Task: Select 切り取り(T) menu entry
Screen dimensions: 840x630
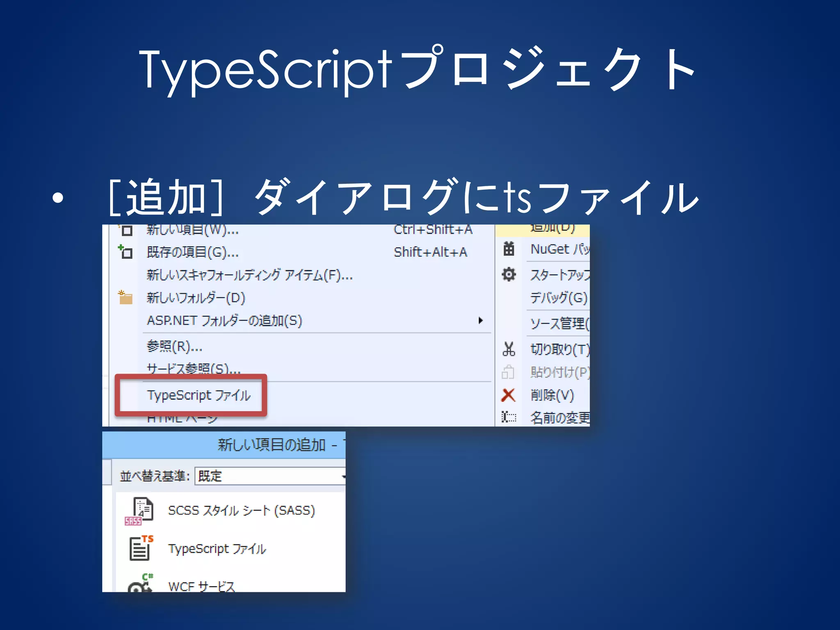Action: coord(560,349)
